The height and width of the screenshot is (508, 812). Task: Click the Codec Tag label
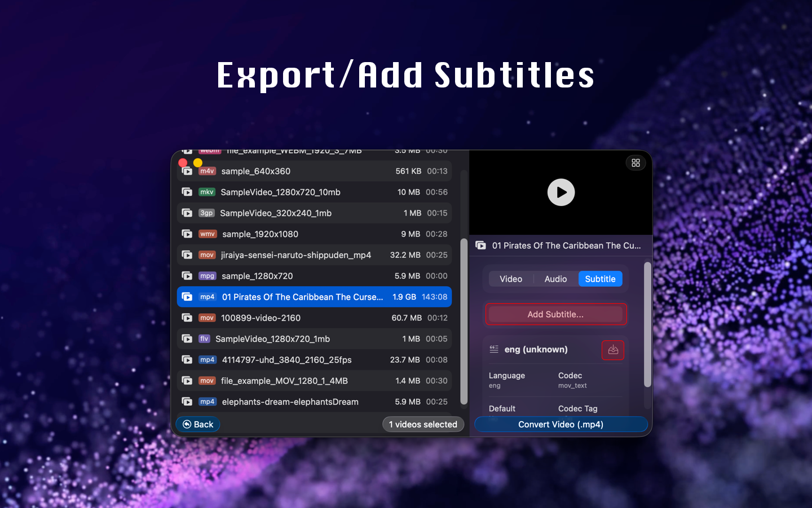(578, 409)
